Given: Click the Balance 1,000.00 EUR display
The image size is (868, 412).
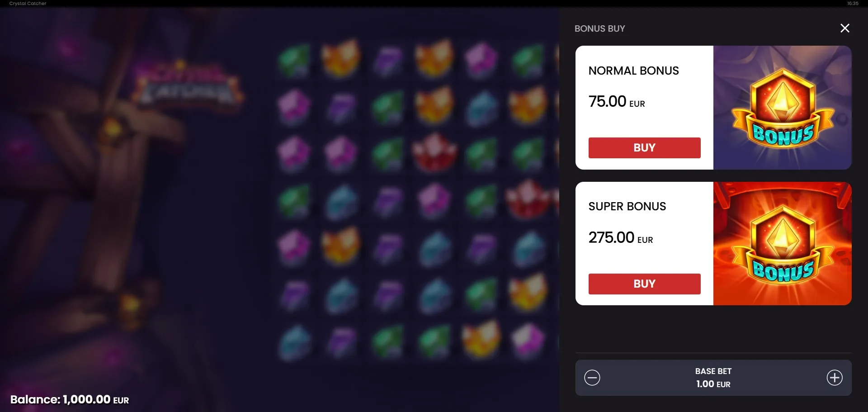Looking at the screenshot, I should tap(70, 399).
